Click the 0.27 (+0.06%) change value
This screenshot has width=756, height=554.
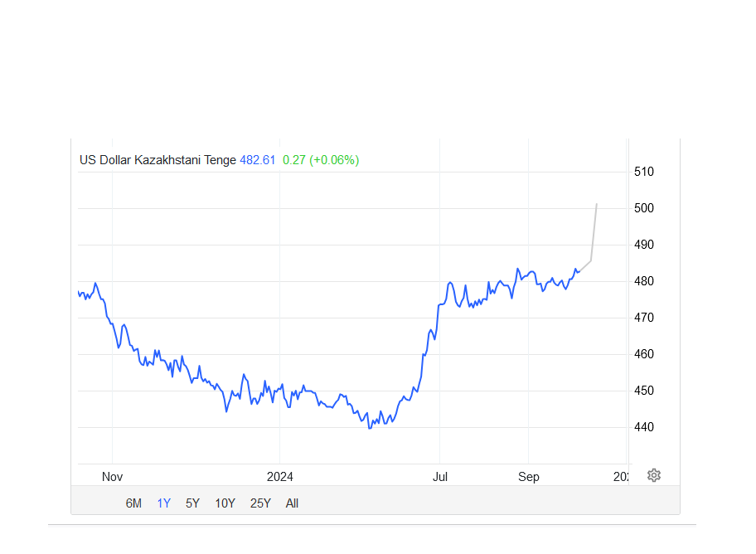[321, 160]
